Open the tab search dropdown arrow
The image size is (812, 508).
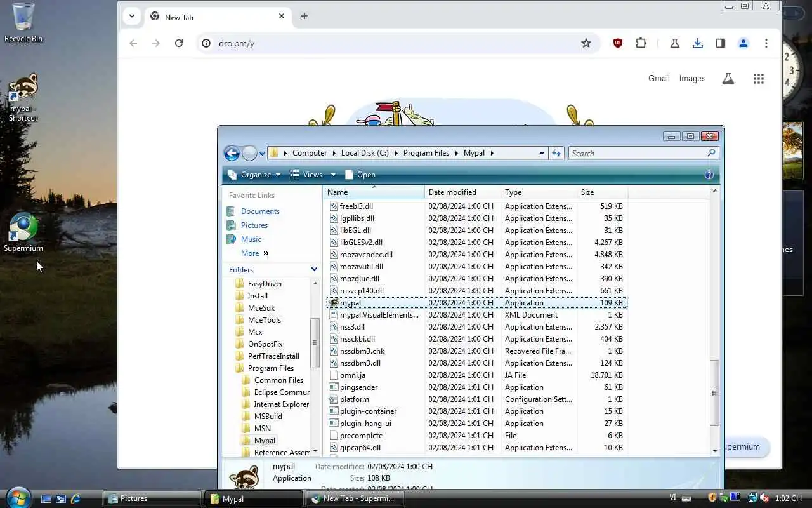[x=131, y=17]
